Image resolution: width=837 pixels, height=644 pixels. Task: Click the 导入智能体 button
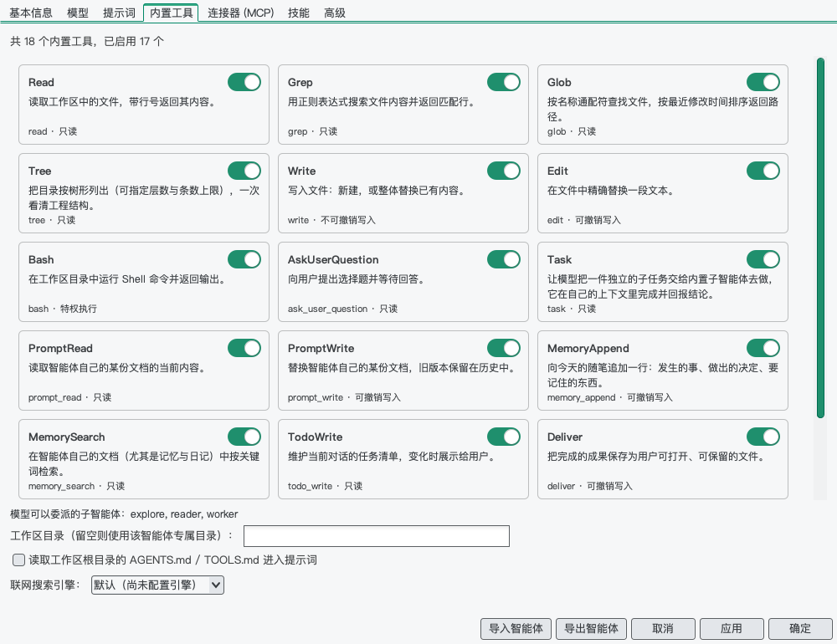point(516,628)
